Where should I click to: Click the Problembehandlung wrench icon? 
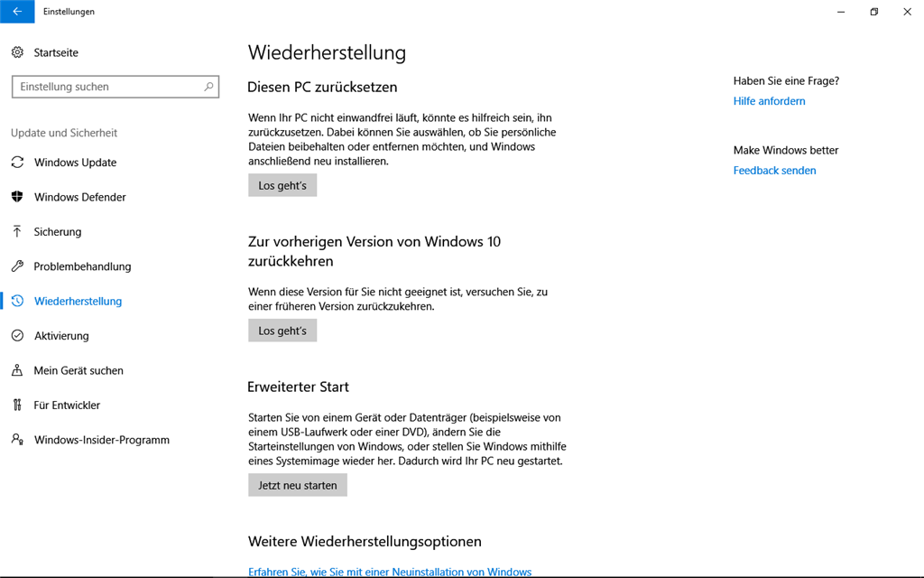18,266
